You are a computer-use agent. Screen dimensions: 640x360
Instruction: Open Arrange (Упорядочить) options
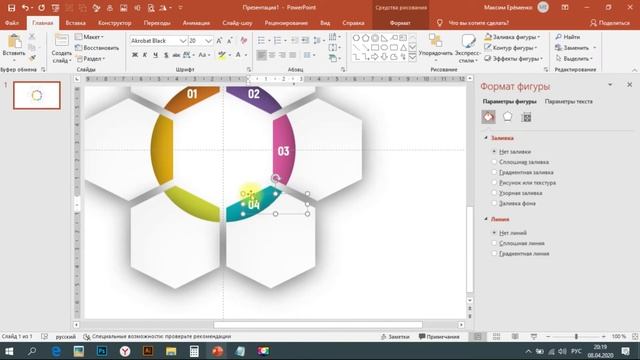(x=436, y=48)
